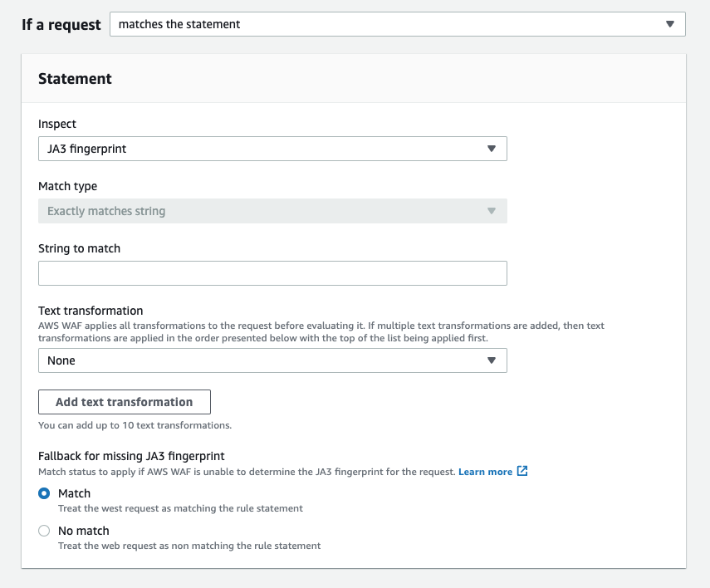Select the No match radio button

point(44,531)
